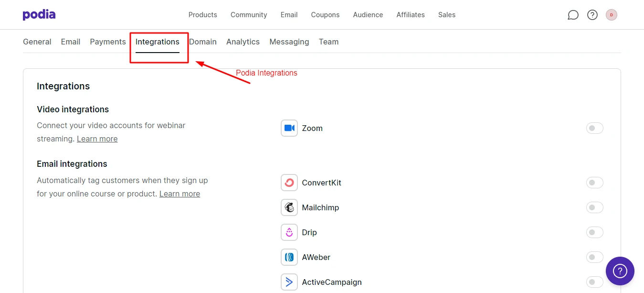Enable the ActiveCampaign toggle
644x293 pixels.
tap(595, 282)
